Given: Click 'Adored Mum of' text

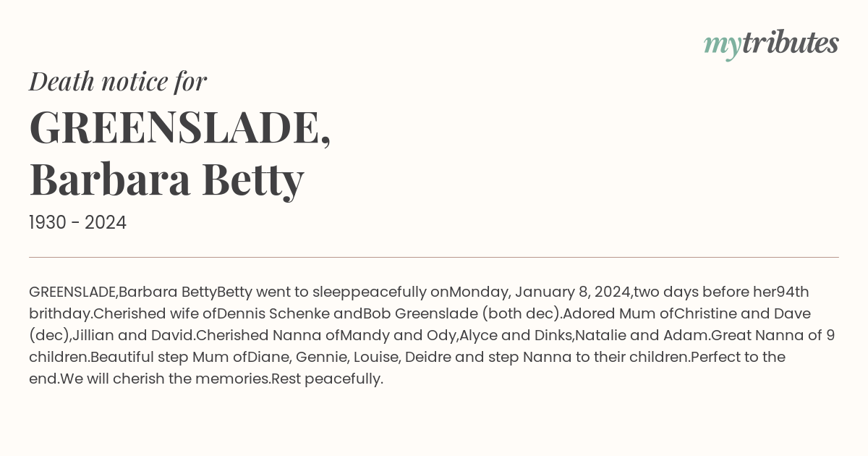Looking at the screenshot, I should pos(618,314).
